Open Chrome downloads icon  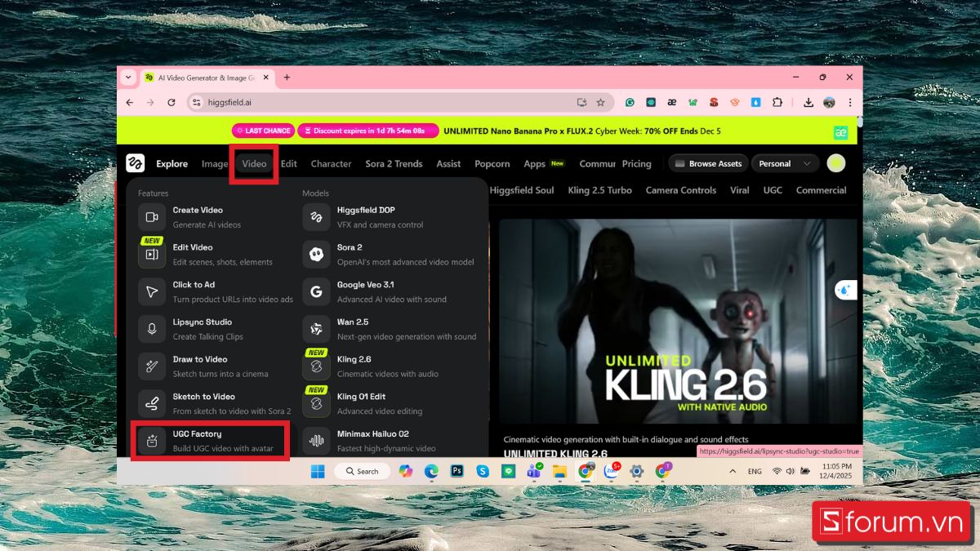[808, 102]
